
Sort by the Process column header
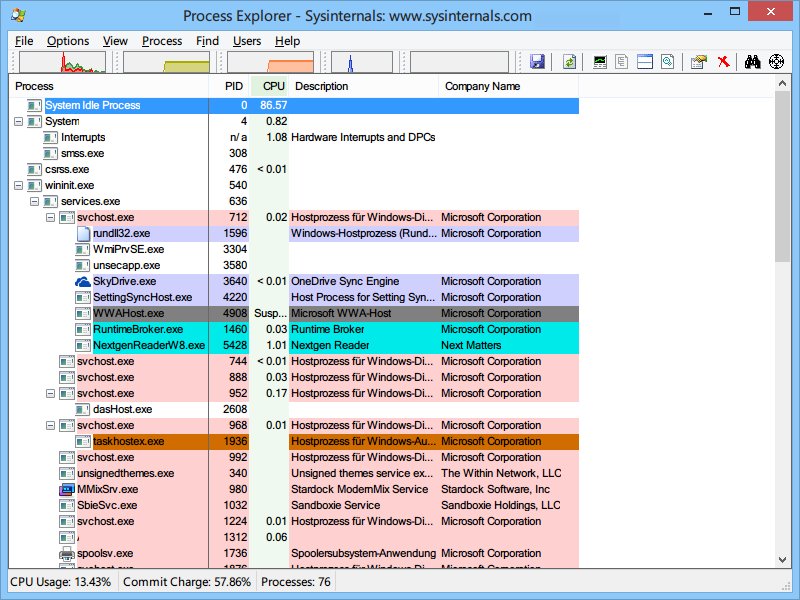[x=109, y=86]
